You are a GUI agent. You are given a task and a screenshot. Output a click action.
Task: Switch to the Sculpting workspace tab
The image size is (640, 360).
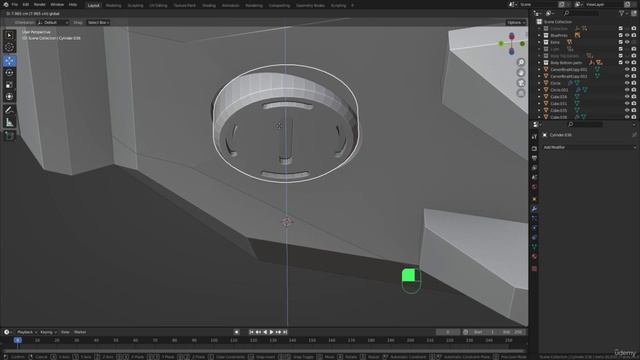[135, 6]
